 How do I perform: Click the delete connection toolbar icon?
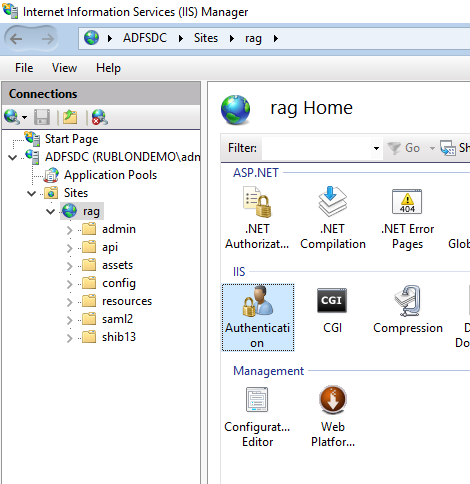point(99,117)
